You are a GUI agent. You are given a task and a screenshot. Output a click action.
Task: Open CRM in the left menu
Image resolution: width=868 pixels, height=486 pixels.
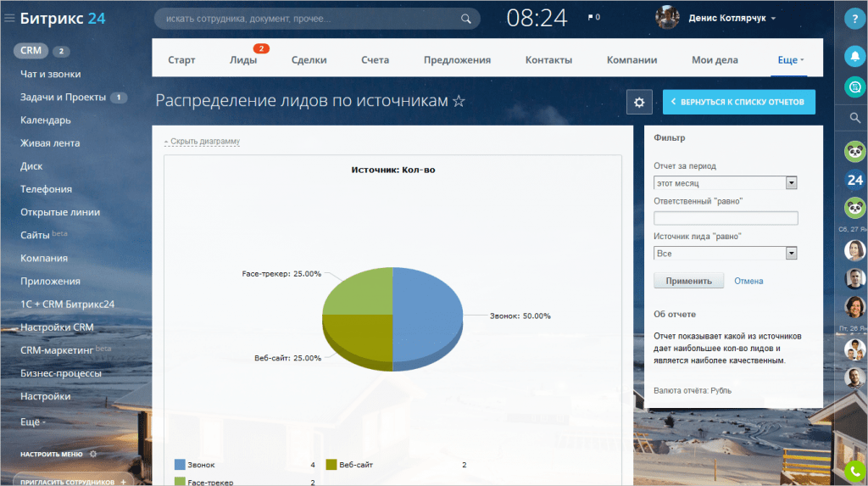tap(31, 50)
